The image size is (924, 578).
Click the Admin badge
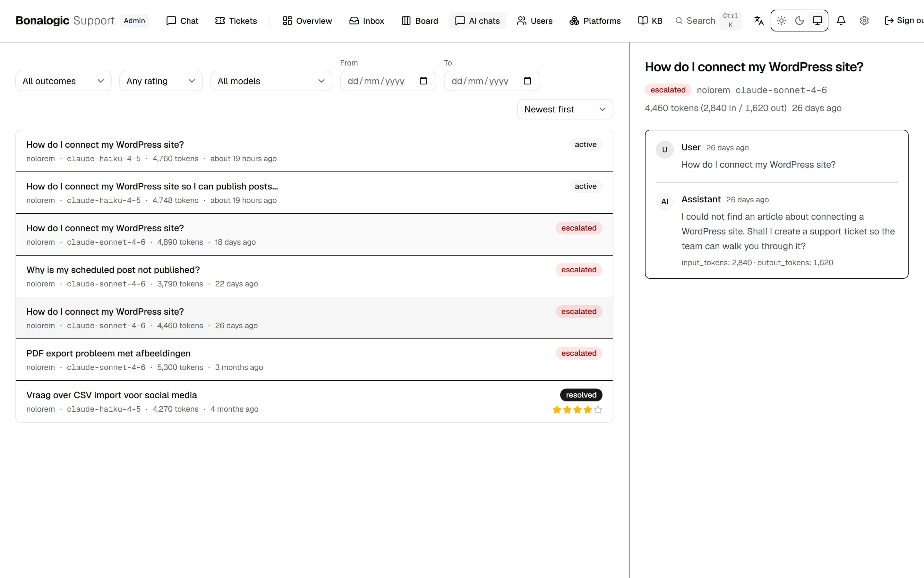pos(134,21)
